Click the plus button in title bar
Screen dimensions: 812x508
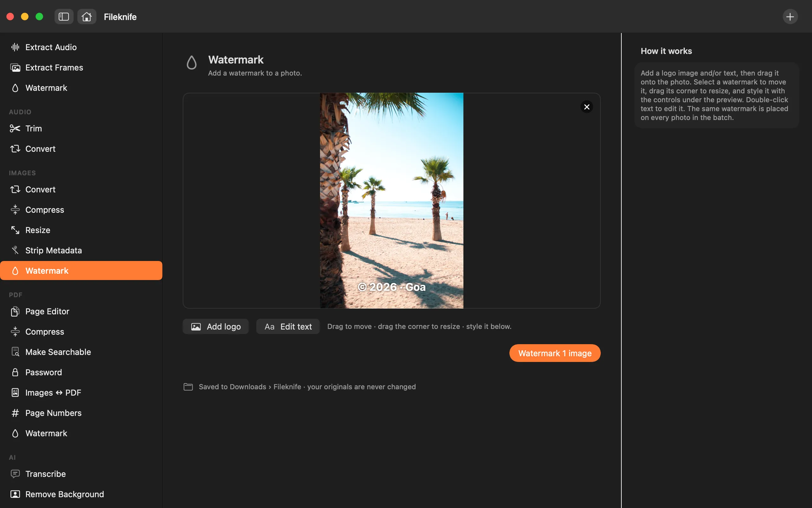pyautogui.click(x=790, y=17)
